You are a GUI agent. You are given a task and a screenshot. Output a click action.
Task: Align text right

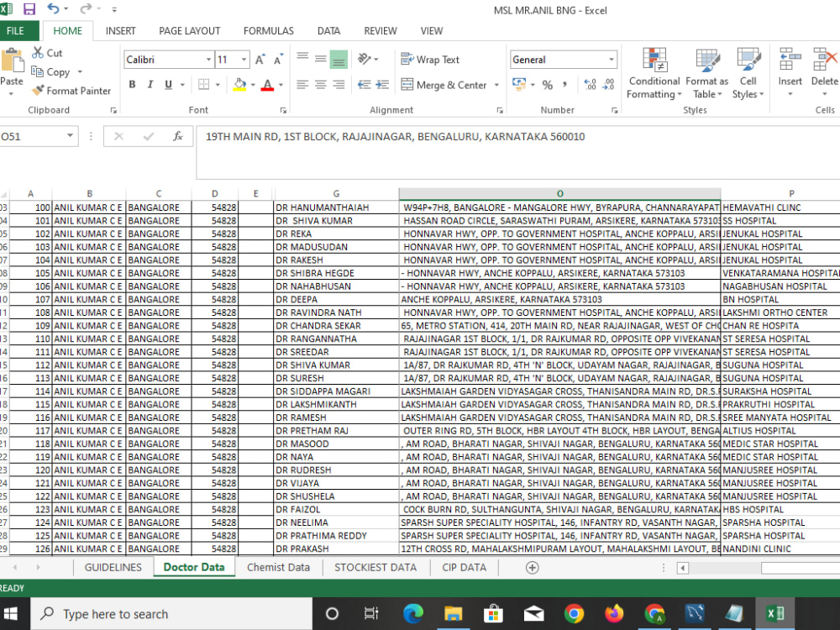[x=339, y=84]
